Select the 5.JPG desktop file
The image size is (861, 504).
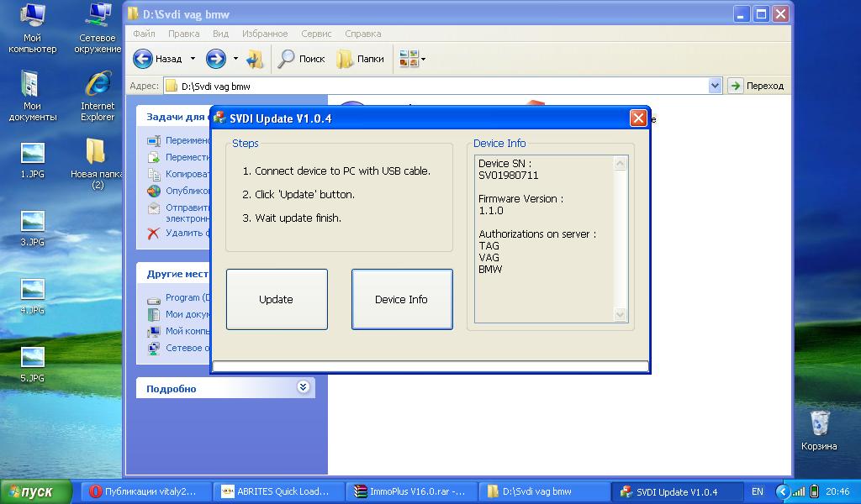point(33,365)
